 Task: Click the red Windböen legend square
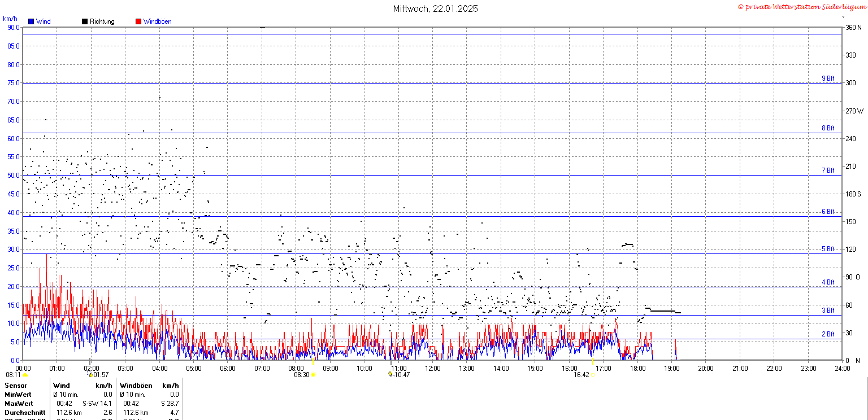(x=138, y=21)
